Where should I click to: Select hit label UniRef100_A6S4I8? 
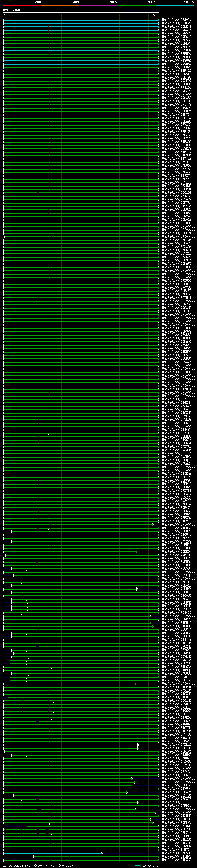coord(176,612)
